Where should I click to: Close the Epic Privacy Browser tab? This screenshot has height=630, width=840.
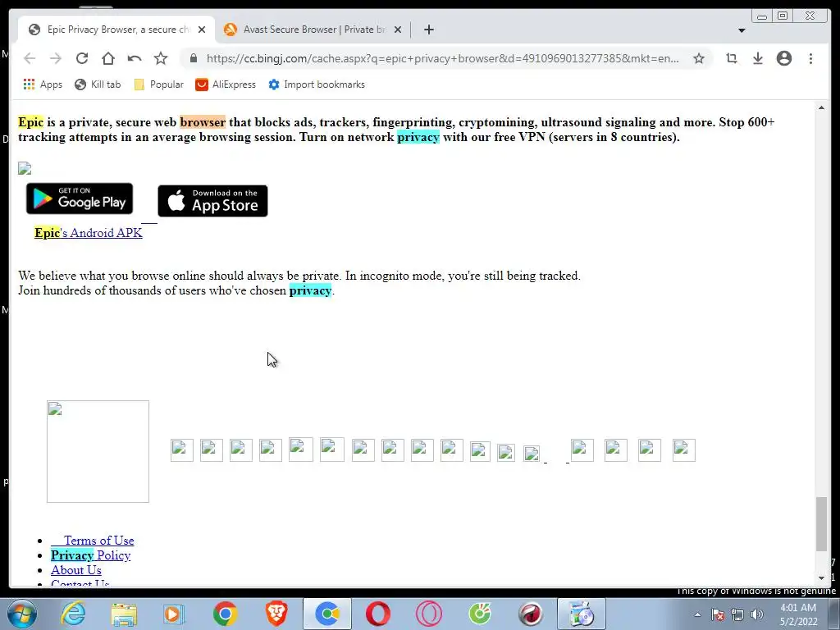point(202,30)
